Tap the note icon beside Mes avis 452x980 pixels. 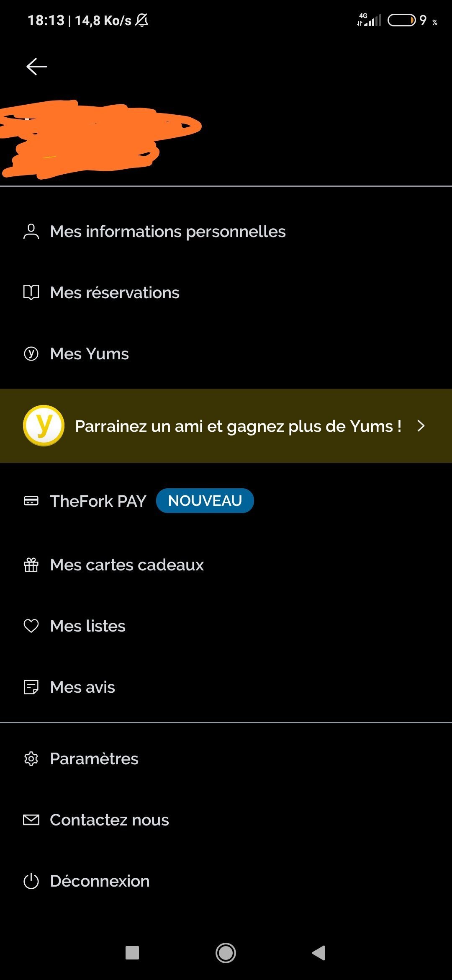(x=31, y=687)
